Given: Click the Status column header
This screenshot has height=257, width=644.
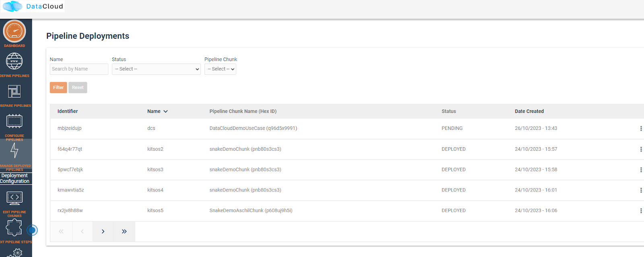Looking at the screenshot, I should tap(449, 111).
